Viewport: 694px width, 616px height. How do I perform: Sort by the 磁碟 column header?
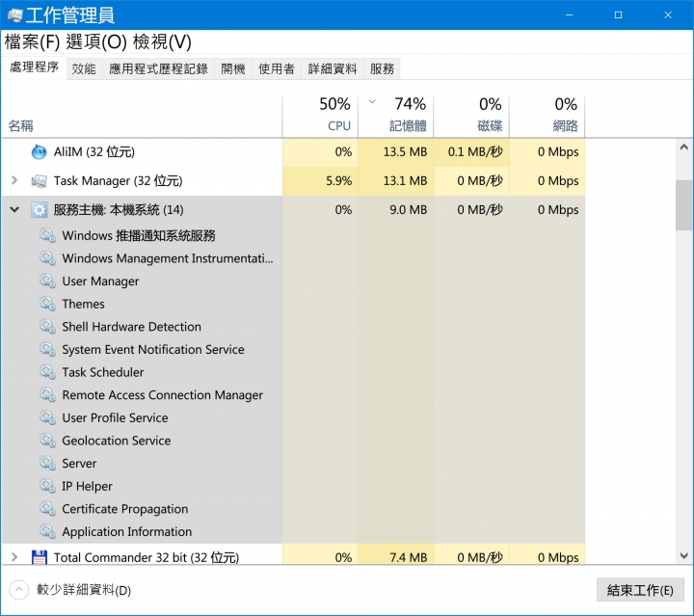471,116
